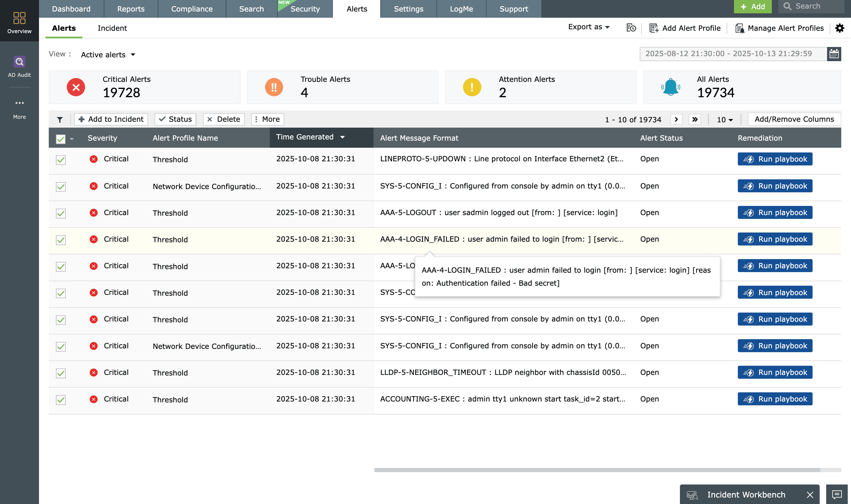Open the calendar date picker icon
Image resolution: width=851 pixels, height=504 pixels.
click(x=834, y=54)
